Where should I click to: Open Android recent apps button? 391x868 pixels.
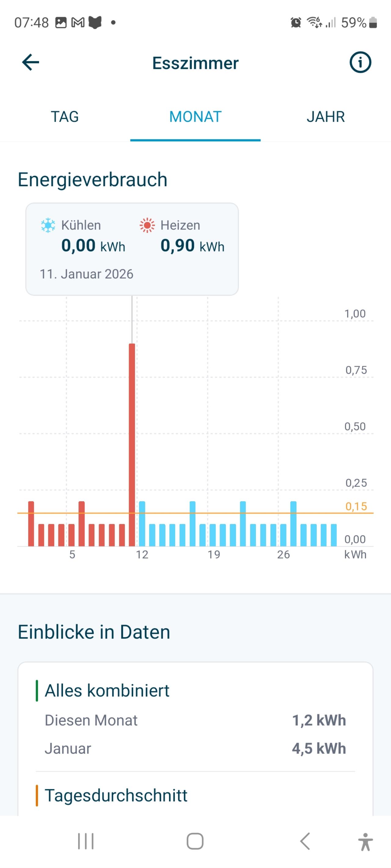86,841
